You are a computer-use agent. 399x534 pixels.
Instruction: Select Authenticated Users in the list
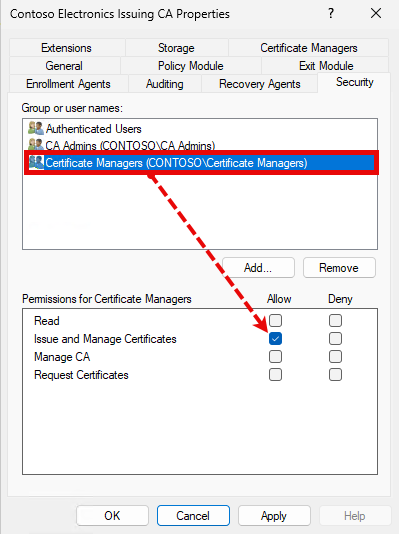click(x=200, y=129)
